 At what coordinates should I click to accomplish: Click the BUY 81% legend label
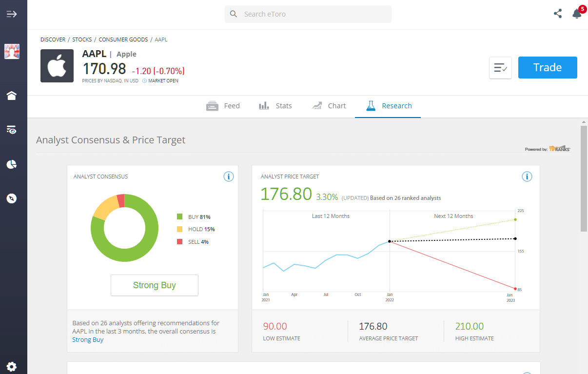[x=199, y=217]
